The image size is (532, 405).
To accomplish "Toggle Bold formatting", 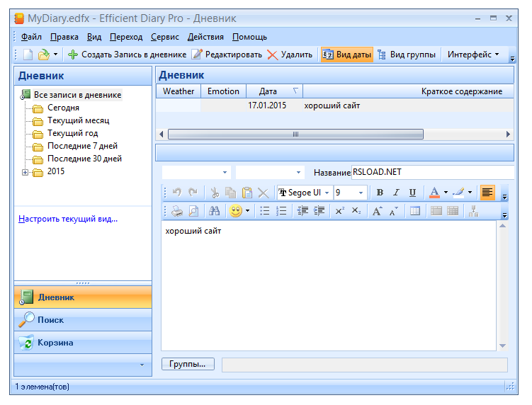I will coord(380,193).
